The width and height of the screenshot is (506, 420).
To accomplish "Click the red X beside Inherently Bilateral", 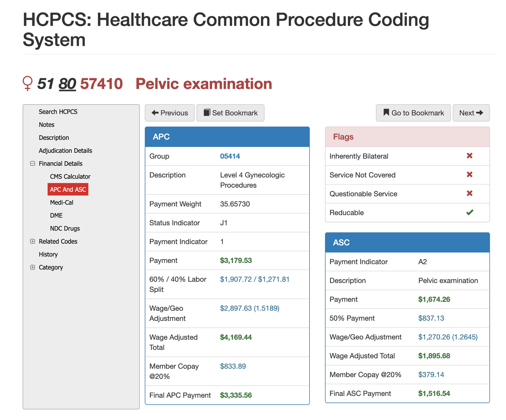I will (x=469, y=156).
